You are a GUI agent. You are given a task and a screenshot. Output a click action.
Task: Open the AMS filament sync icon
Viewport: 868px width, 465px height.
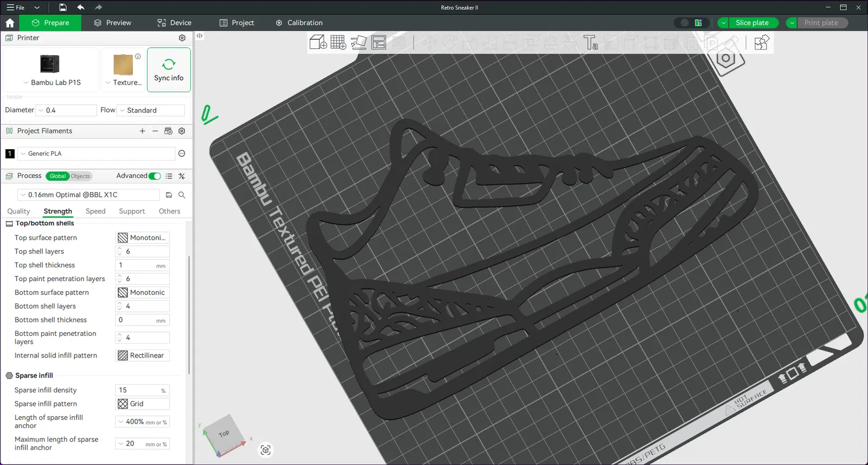[x=168, y=131]
